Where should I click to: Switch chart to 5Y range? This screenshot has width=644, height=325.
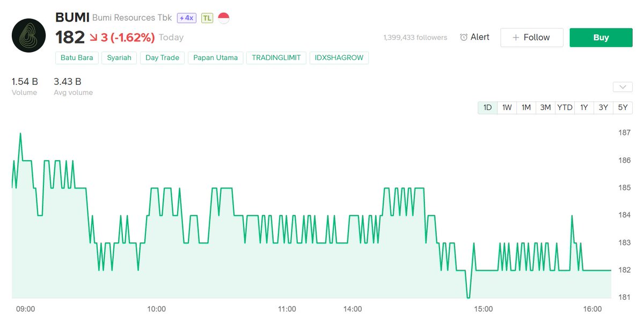623,107
